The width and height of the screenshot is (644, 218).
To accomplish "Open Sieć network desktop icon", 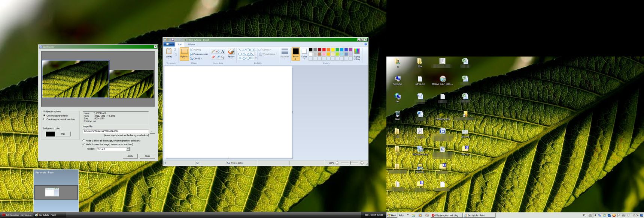I will click(x=397, y=98).
